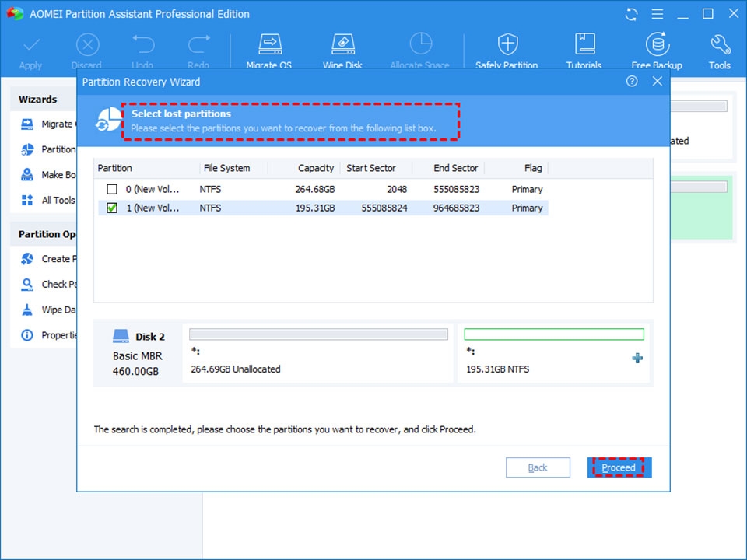Open the hamburger menu at top right

pos(657,13)
